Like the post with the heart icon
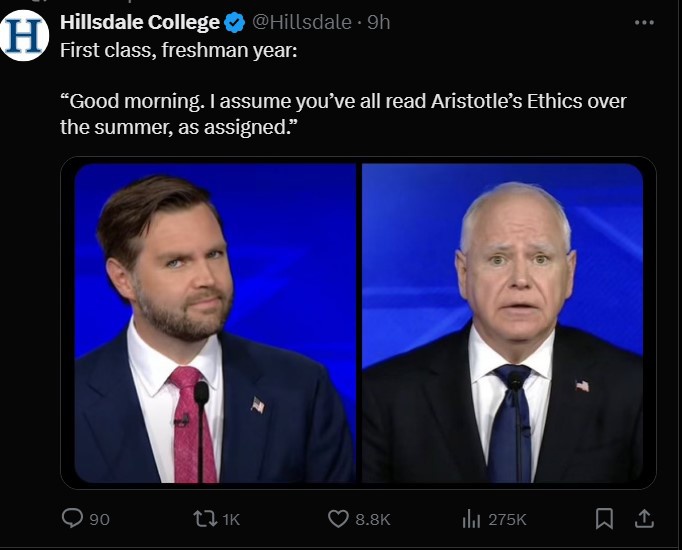 [x=338, y=518]
